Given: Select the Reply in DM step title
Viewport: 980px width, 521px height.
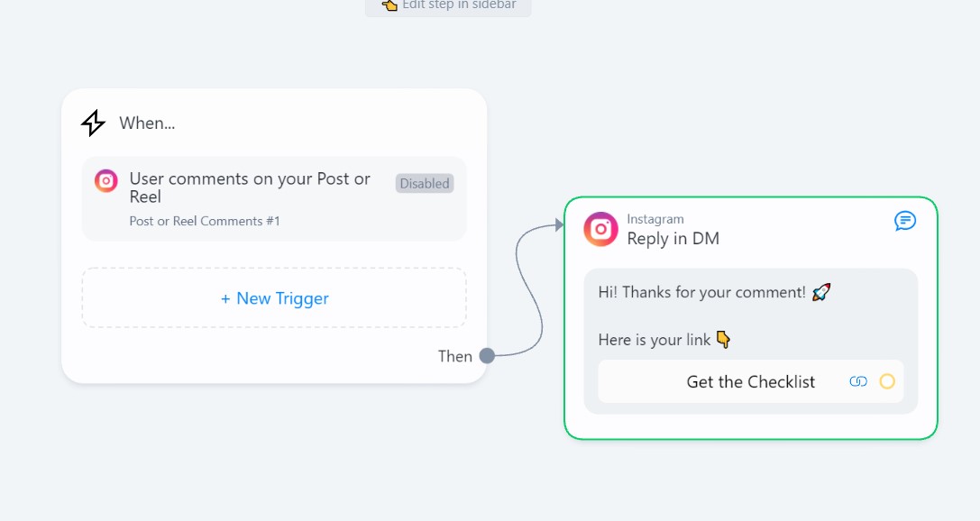Looking at the screenshot, I should coord(673,239).
